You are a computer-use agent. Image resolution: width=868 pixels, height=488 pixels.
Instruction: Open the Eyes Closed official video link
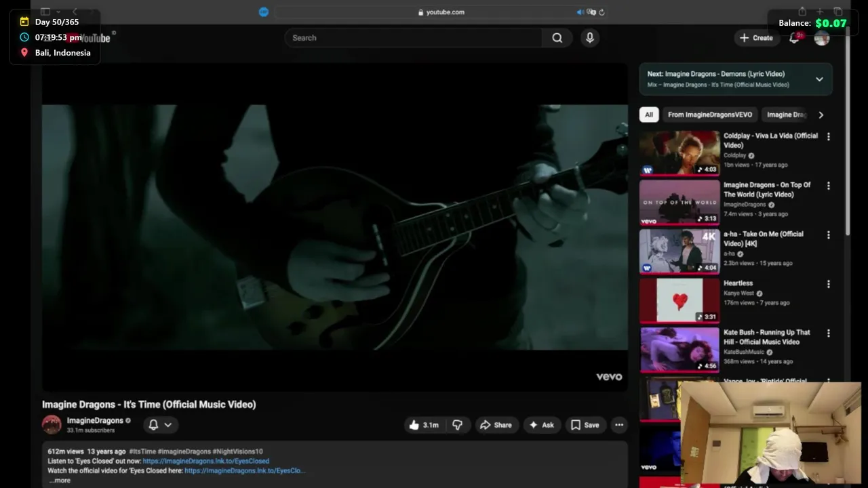[245, 470]
